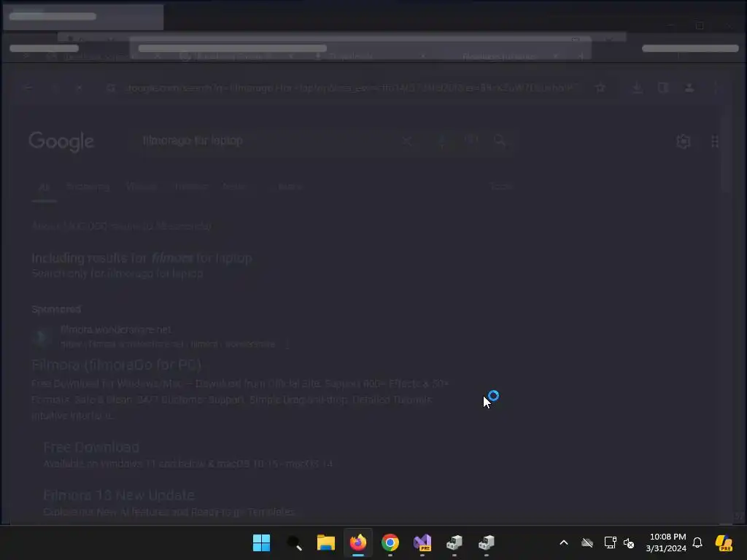Open the Tools search options
Viewport: 747px width, 560px height.
point(500,186)
